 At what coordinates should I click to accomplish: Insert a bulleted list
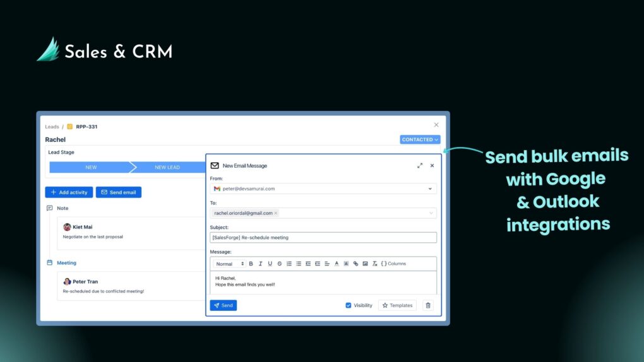pos(299,264)
